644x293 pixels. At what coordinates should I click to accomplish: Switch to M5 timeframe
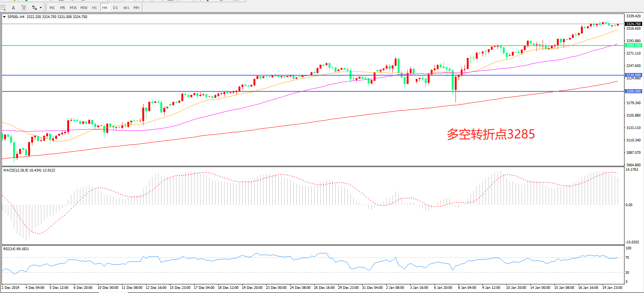click(62, 8)
